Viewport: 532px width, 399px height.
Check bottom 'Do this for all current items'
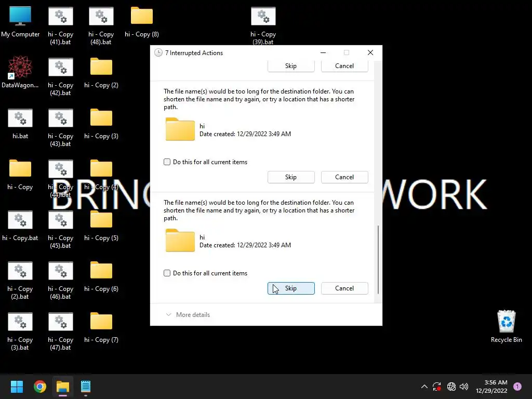167,273
